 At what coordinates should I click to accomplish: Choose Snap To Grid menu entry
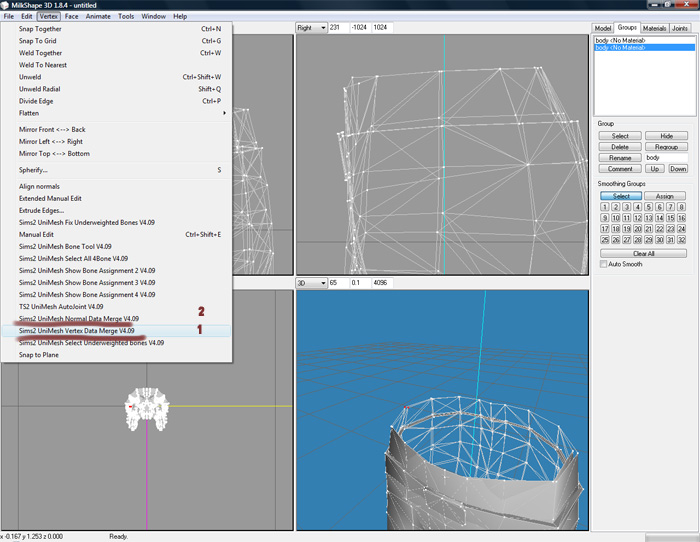[116, 41]
